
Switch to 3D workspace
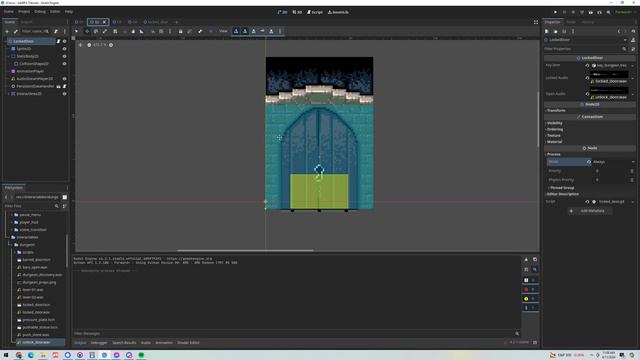297,12
